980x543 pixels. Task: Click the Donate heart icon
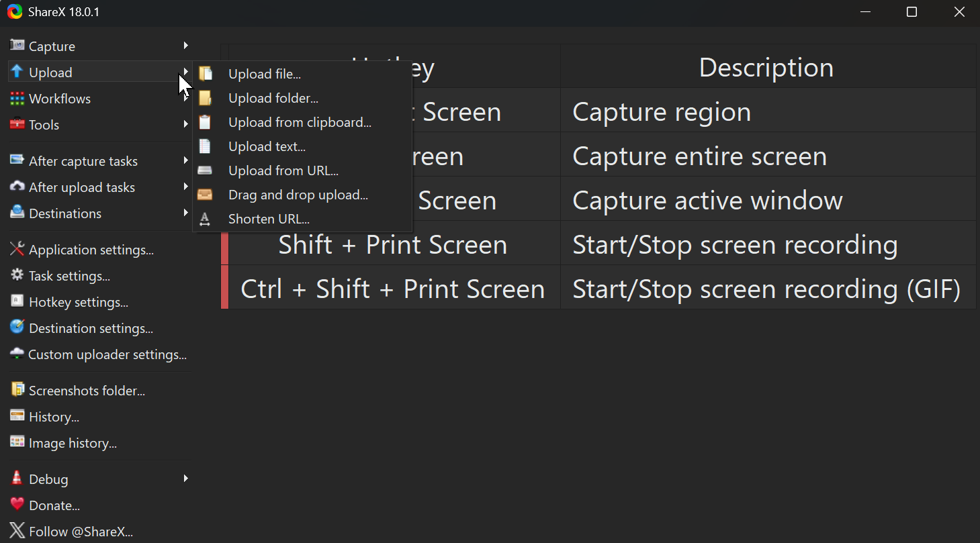coord(17,505)
